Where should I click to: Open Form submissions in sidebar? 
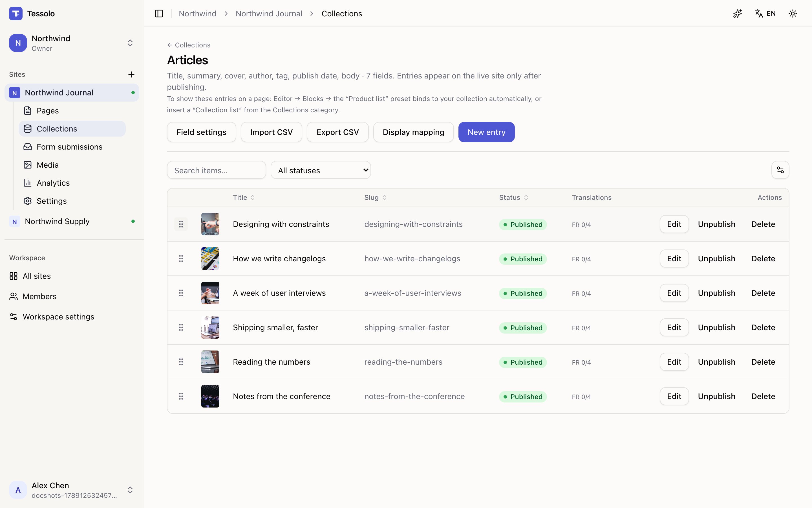tap(72, 147)
